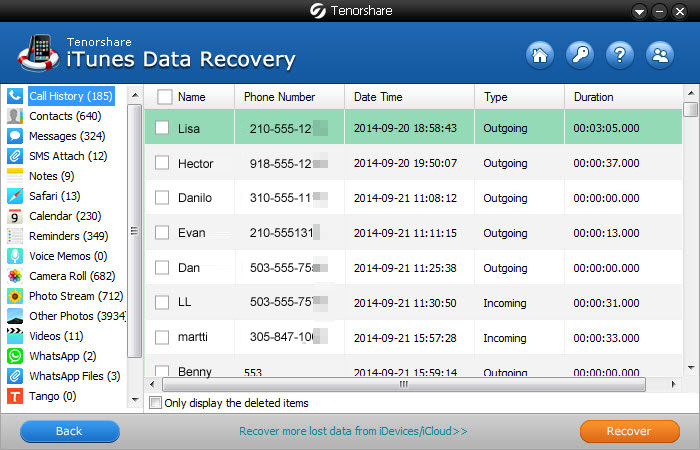Click the Duration column header
700x450 pixels.
click(x=623, y=97)
